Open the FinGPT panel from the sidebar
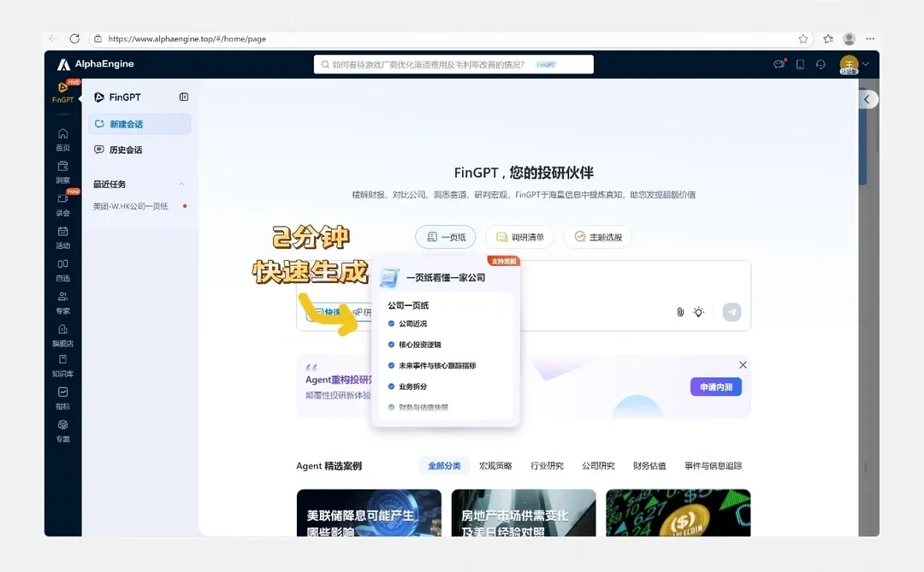 pyautogui.click(x=62, y=94)
